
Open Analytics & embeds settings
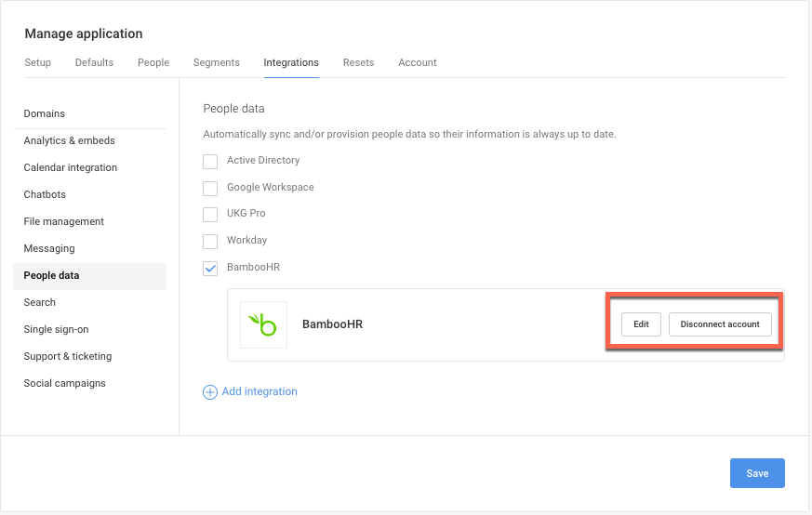point(70,140)
